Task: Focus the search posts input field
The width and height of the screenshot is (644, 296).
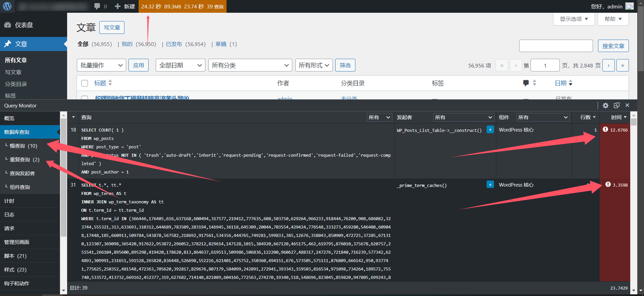Action: (556, 46)
